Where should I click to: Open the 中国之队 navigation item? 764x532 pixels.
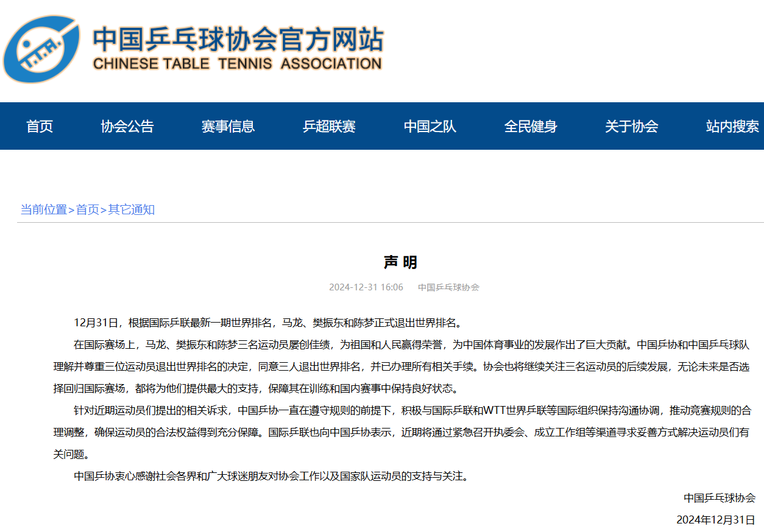[430, 126]
